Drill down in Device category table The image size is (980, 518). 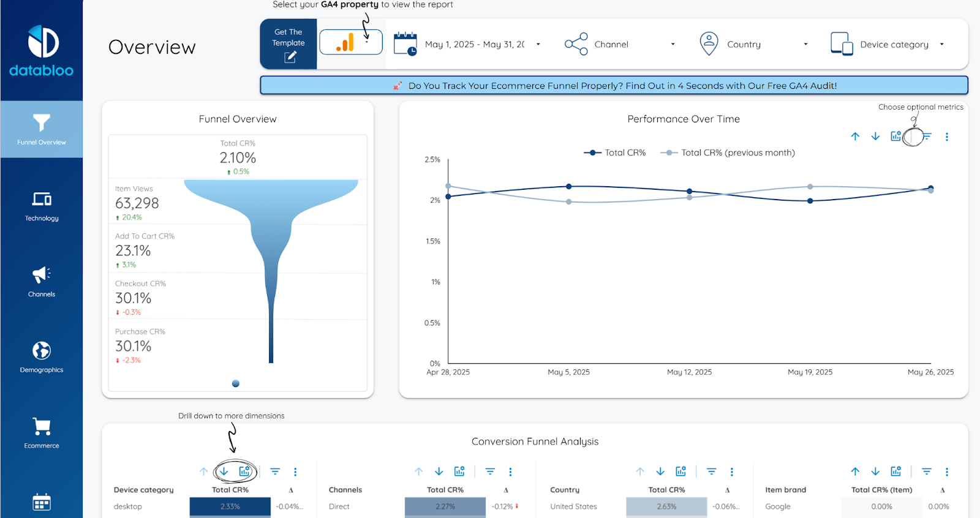(224, 471)
